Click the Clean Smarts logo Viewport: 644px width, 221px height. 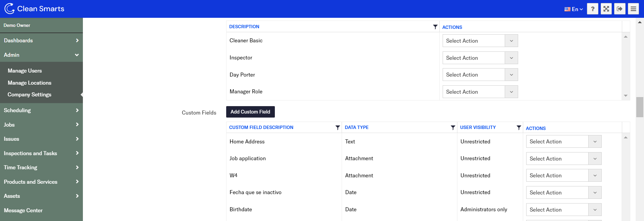click(34, 9)
